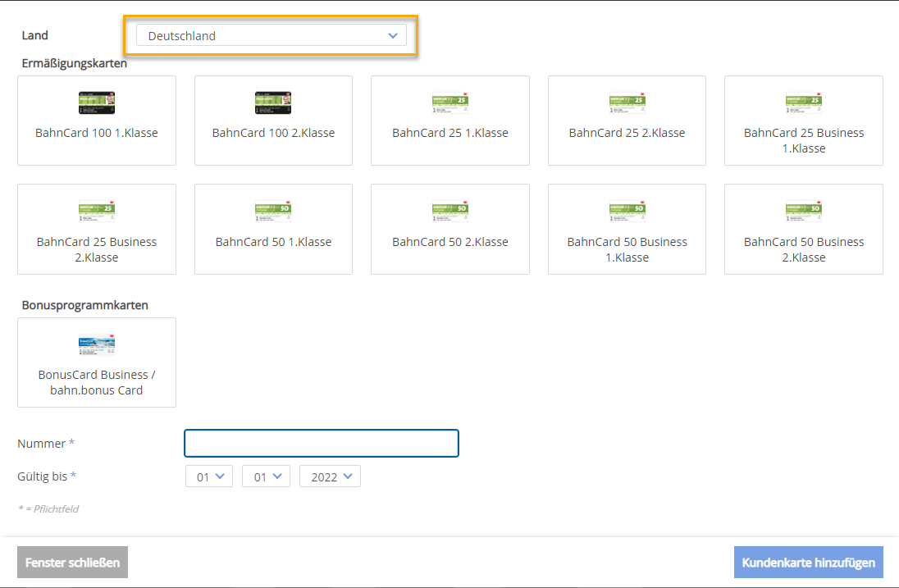This screenshot has width=899, height=588.
Task: Click the BahnCard 25 2.Klasse card image
Action: click(x=627, y=103)
